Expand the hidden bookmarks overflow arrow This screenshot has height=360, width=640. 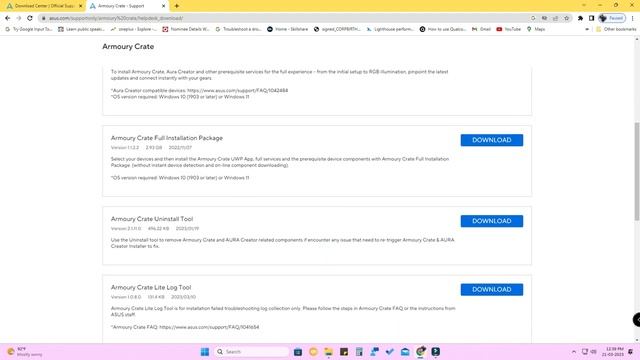(587, 29)
